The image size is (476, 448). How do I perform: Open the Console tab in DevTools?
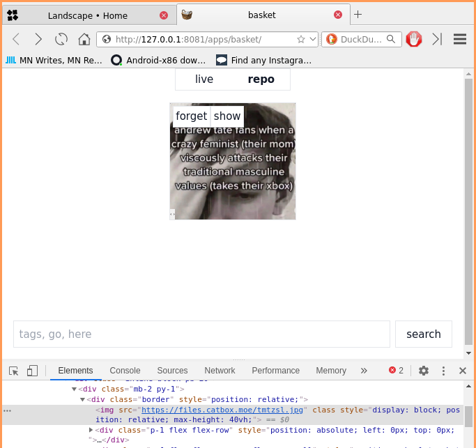[125, 371]
